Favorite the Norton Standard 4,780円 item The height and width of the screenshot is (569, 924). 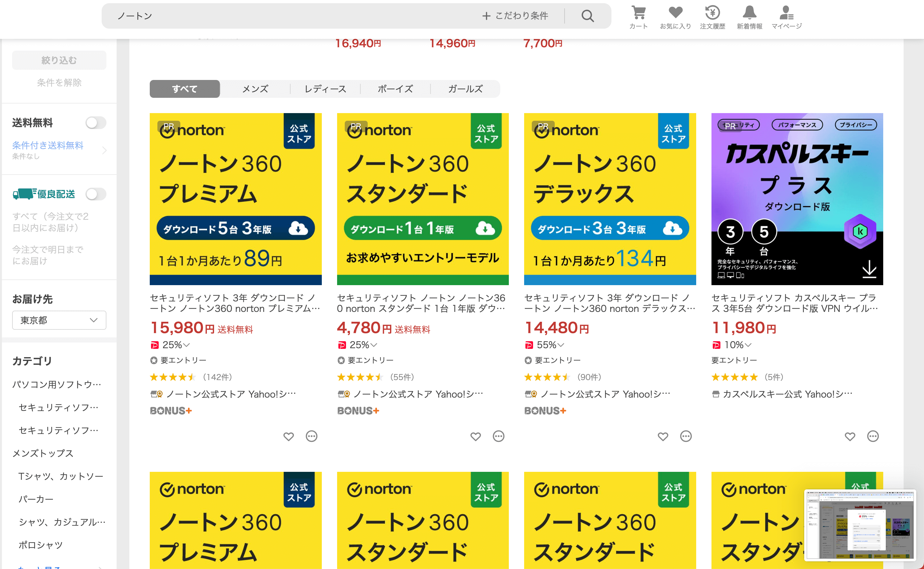point(475,436)
